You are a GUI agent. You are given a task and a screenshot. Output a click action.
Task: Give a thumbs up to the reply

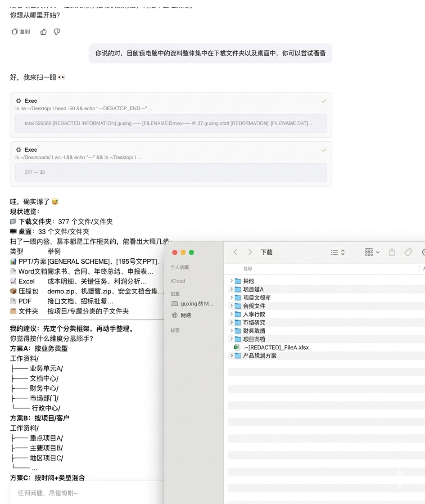pos(43,31)
